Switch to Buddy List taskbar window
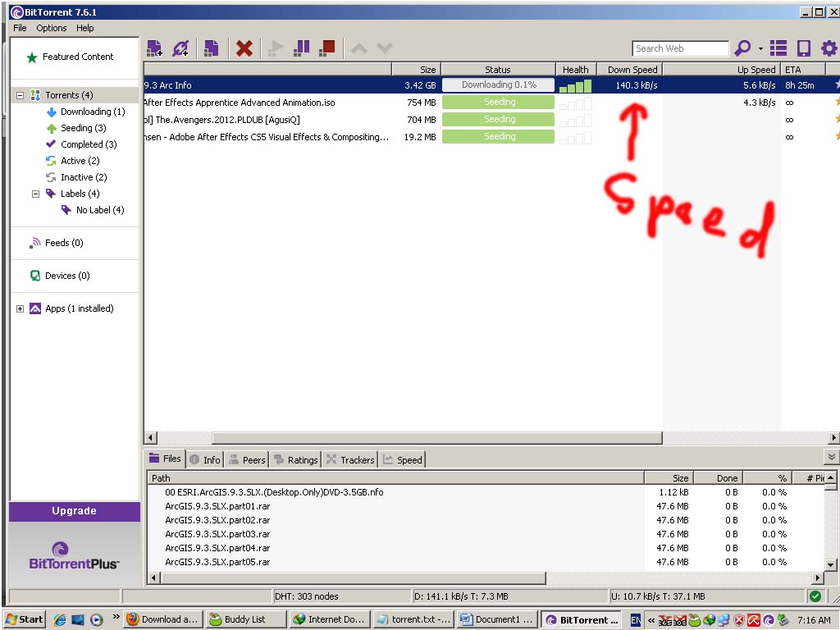The image size is (840, 630). tap(245, 620)
